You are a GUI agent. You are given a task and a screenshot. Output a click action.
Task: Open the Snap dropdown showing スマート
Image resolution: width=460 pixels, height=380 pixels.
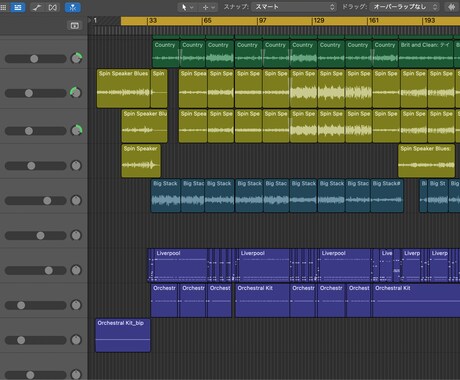[294, 7]
